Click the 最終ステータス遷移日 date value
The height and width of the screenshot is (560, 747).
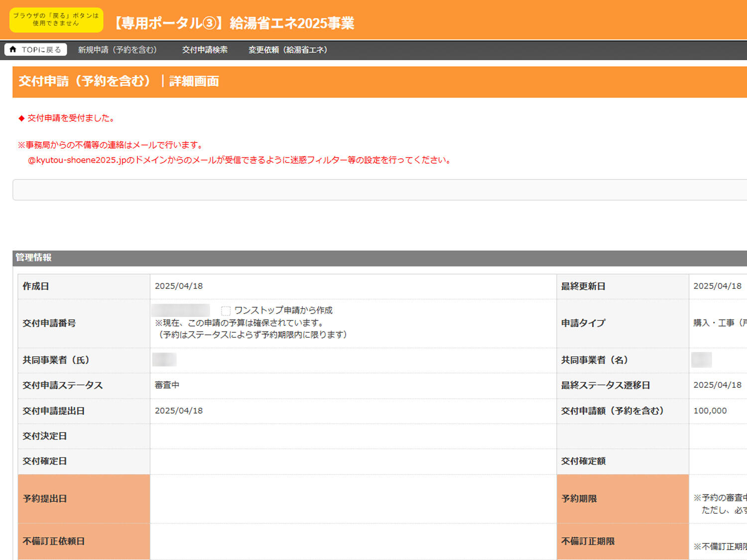[717, 385]
